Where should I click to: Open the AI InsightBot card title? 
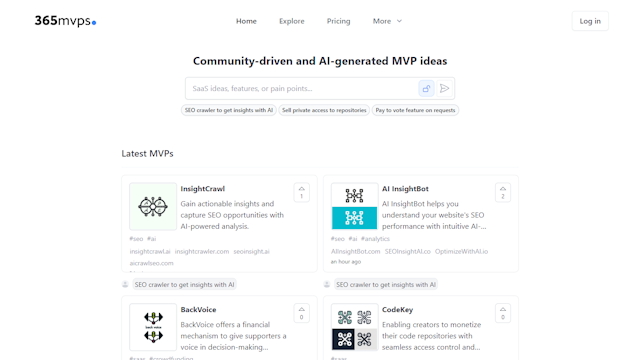(x=405, y=189)
